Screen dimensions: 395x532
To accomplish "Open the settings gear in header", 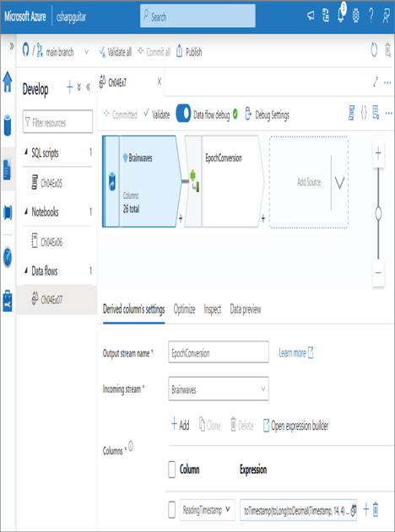I will (x=355, y=15).
